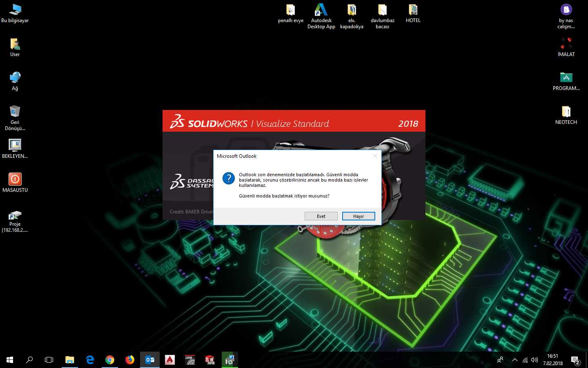Select the penallı evye folder icon
The image size is (588, 368).
click(x=291, y=13)
